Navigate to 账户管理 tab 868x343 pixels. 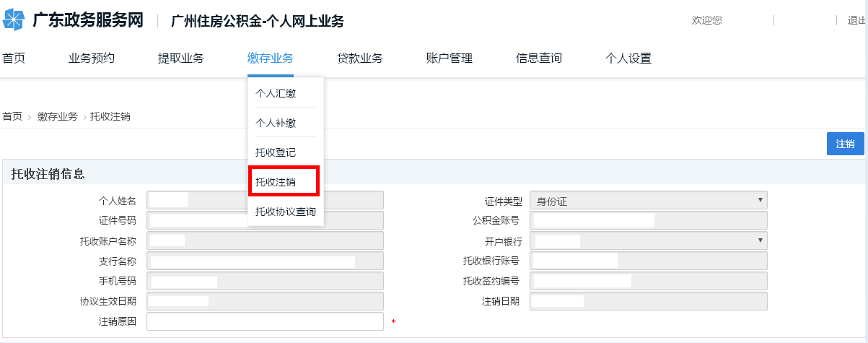[x=450, y=58]
